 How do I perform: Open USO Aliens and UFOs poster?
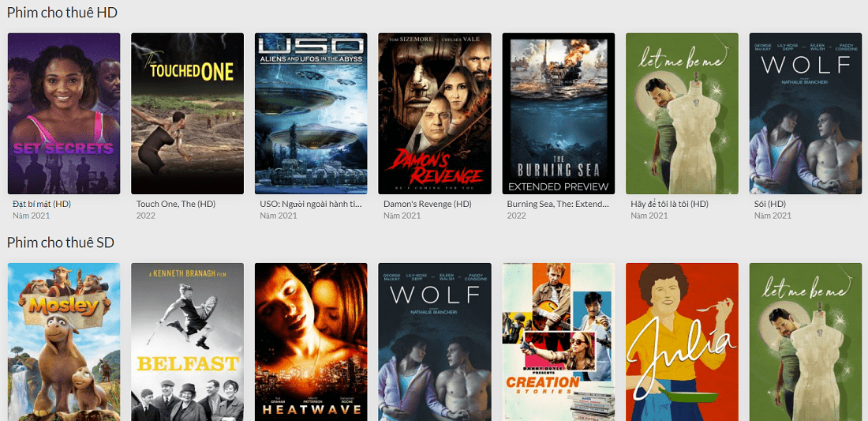(311, 114)
